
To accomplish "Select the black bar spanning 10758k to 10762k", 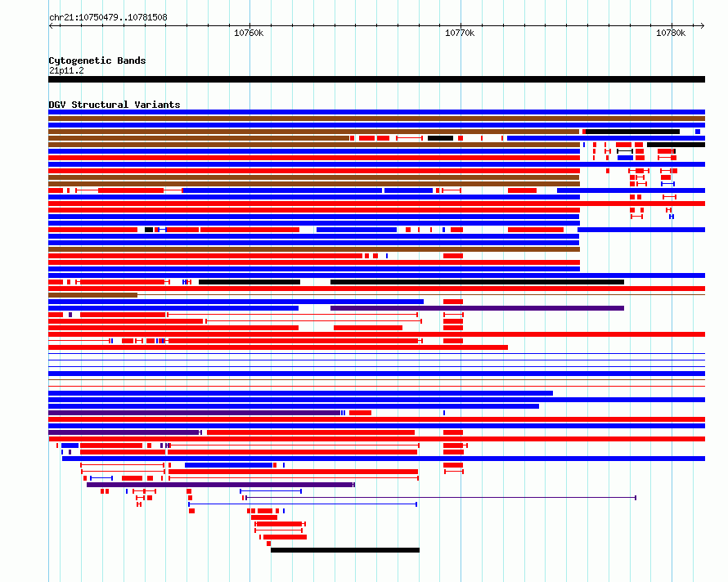I will tap(249, 282).
